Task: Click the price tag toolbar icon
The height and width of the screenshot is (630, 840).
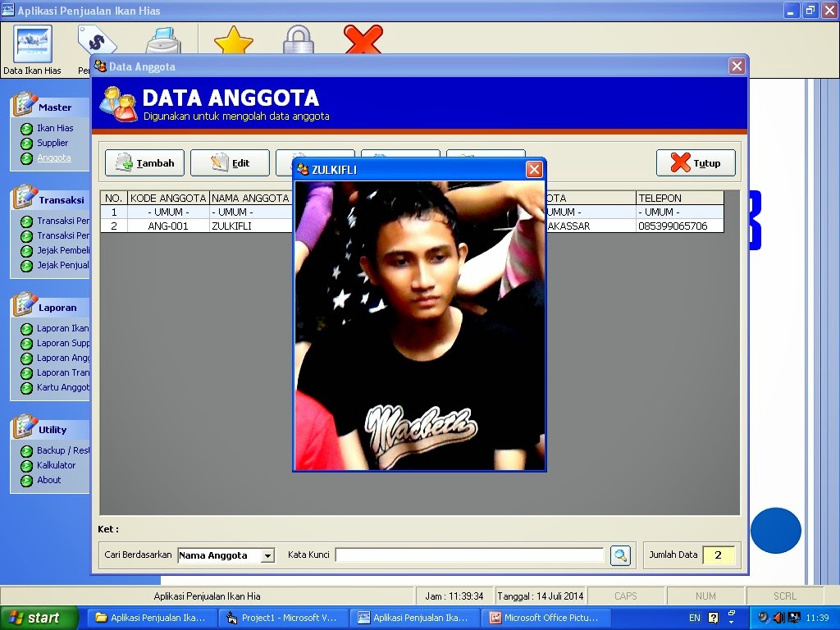Action: click(x=97, y=40)
